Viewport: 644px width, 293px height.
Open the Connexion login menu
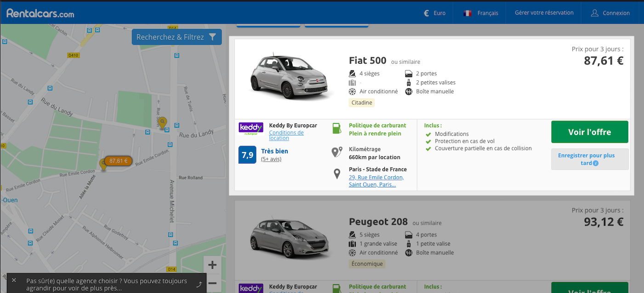610,13
